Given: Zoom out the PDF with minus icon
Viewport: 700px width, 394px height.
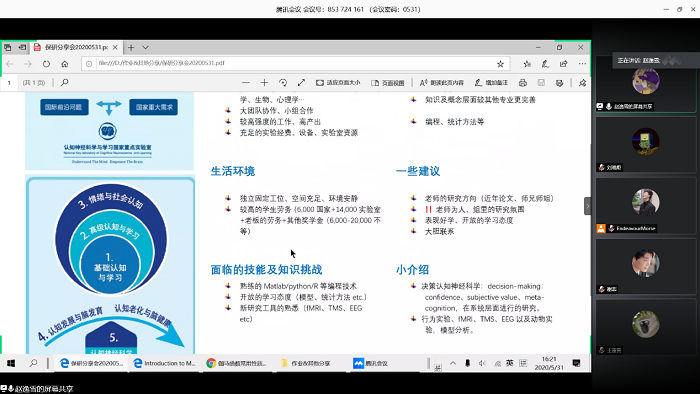Looking at the screenshot, I should click(246, 83).
